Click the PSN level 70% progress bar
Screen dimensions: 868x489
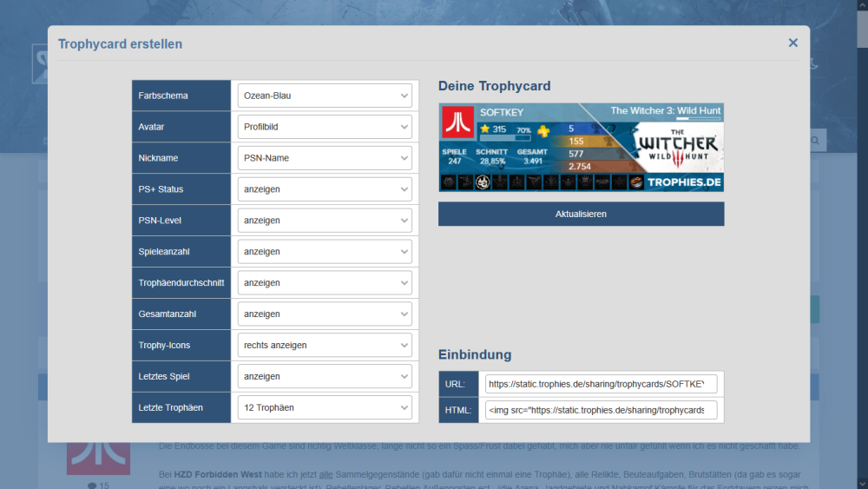point(505,138)
